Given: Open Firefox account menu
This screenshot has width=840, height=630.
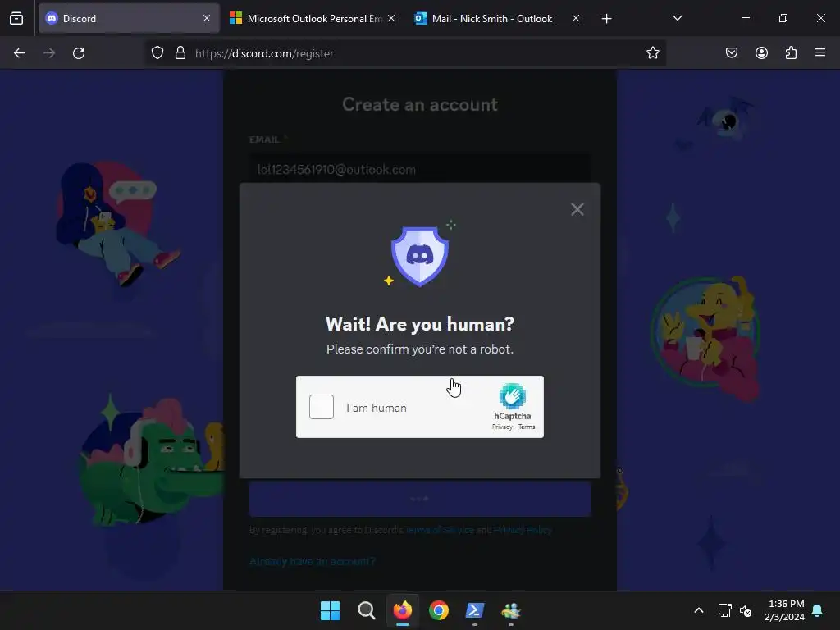Looking at the screenshot, I should pyautogui.click(x=761, y=52).
